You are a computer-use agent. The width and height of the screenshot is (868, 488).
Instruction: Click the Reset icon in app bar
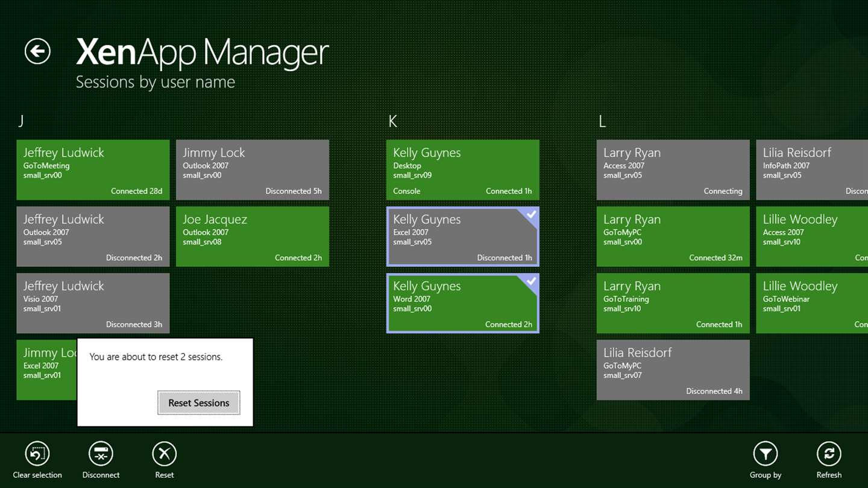tap(164, 454)
